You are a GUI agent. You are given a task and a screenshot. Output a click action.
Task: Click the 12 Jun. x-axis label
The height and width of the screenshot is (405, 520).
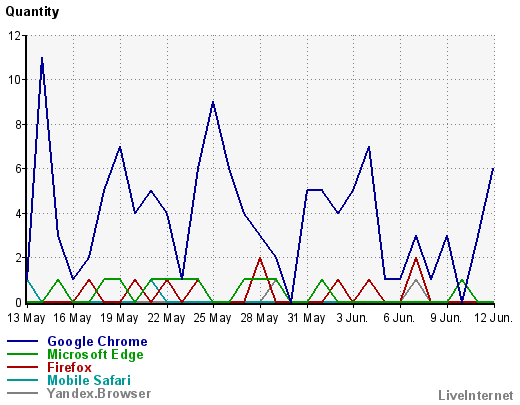click(494, 318)
